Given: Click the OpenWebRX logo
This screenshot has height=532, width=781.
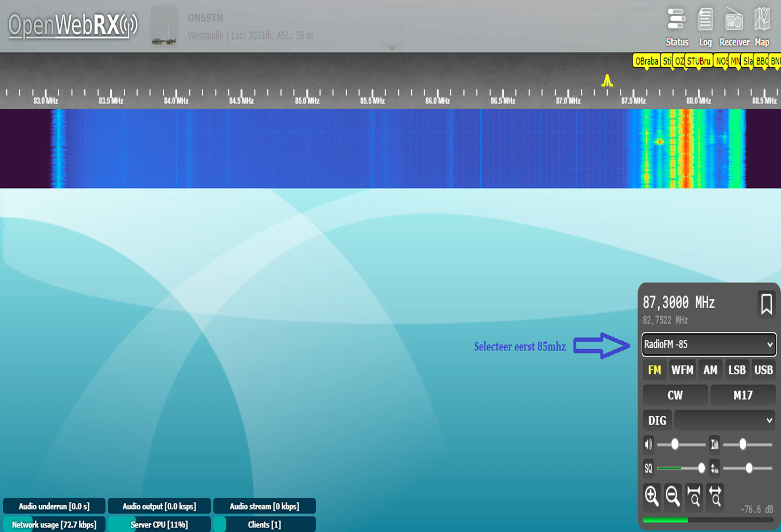Looking at the screenshot, I should (x=73, y=26).
